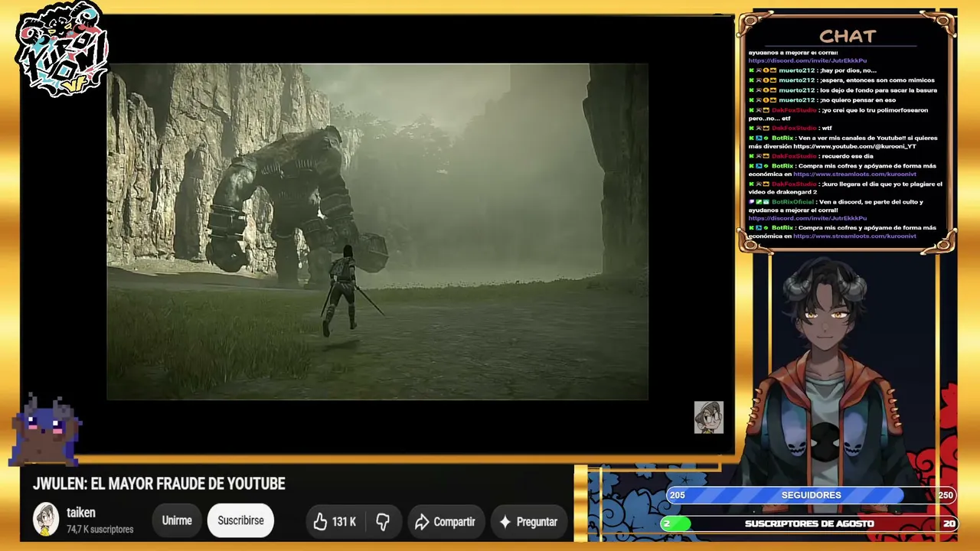Open the youtube.com/@kurooni_YT link in chat

(854, 146)
